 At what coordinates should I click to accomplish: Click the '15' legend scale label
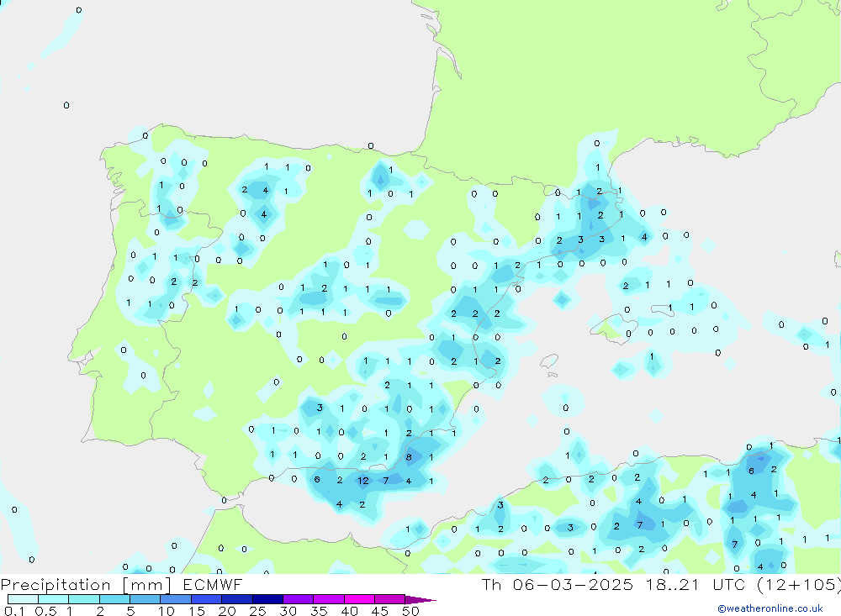point(197,611)
